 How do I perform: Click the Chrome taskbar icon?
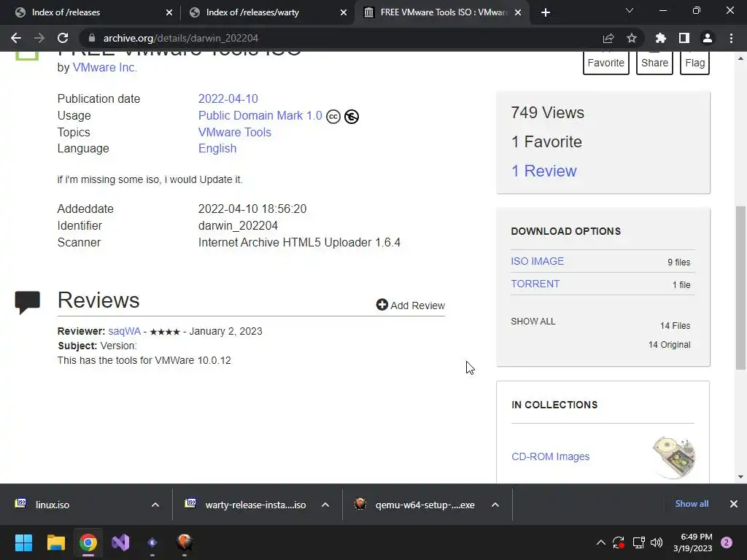click(88, 542)
